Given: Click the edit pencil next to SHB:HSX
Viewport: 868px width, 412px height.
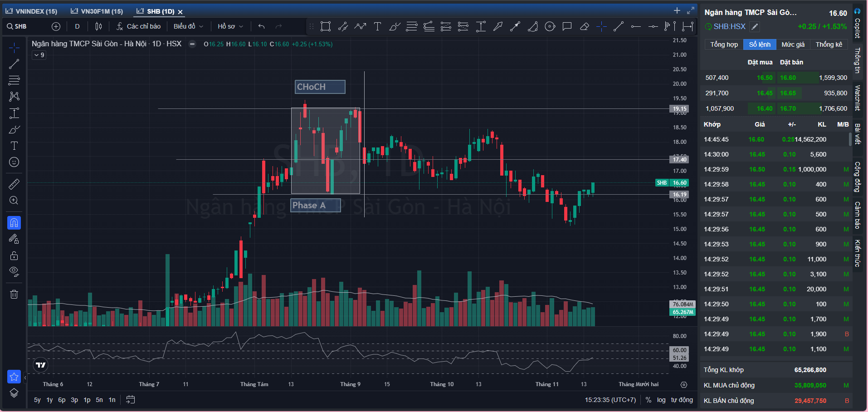Looking at the screenshot, I should coord(755,27).
